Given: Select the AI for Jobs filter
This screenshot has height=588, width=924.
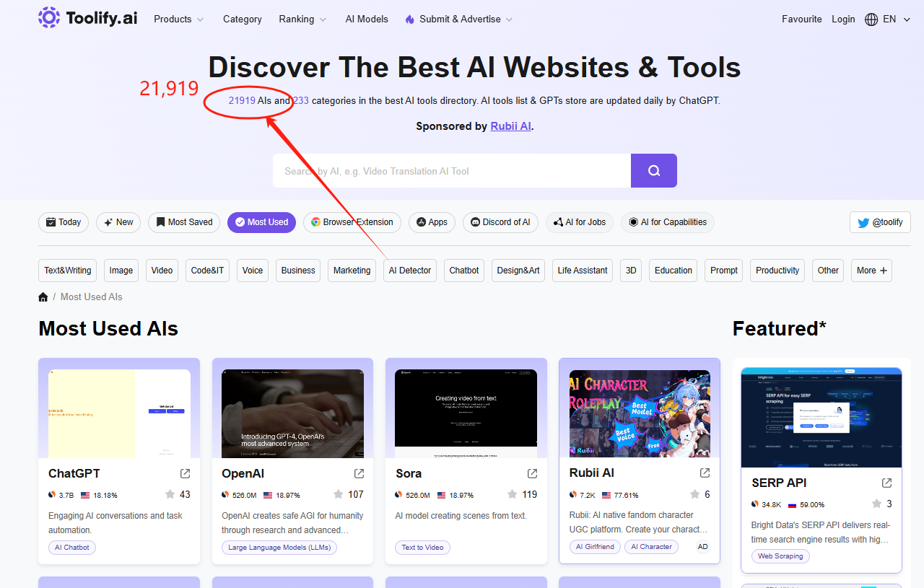Looking at the screenshot, I should (x=580, y=222).
